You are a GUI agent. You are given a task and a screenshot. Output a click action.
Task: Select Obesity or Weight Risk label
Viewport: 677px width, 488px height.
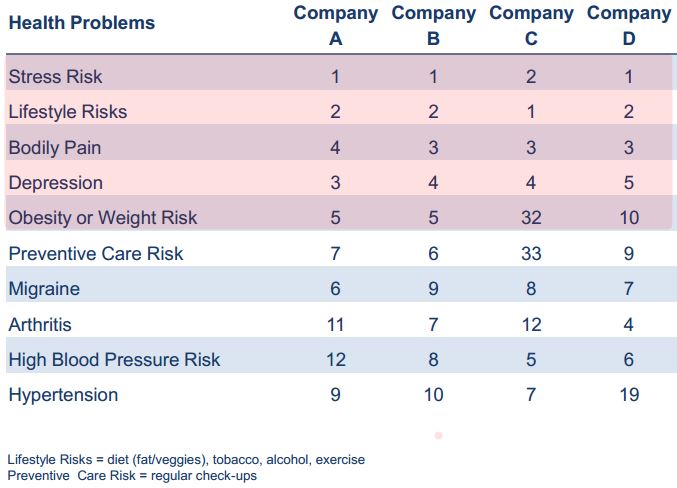pos(103,218)
